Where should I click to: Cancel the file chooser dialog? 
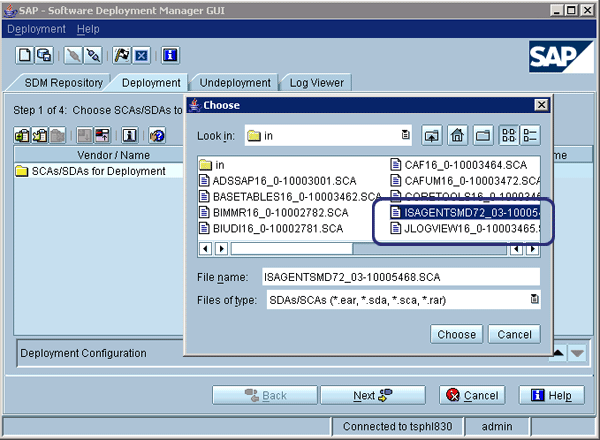tap(515, 334)
